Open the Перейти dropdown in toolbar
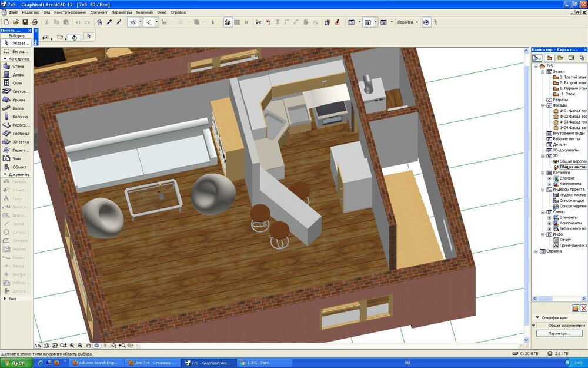The height and width of the screenshot is (368, 588). click(407, 22)
